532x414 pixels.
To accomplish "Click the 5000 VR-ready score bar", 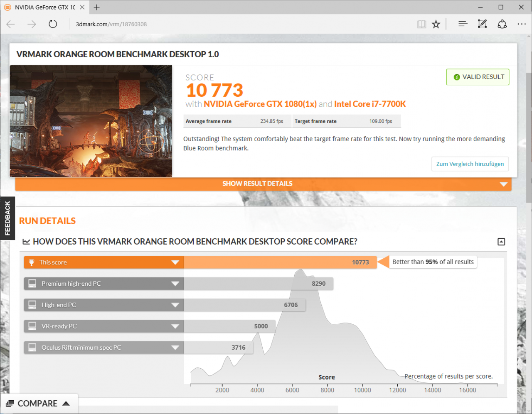I will [x=229, y=326].
